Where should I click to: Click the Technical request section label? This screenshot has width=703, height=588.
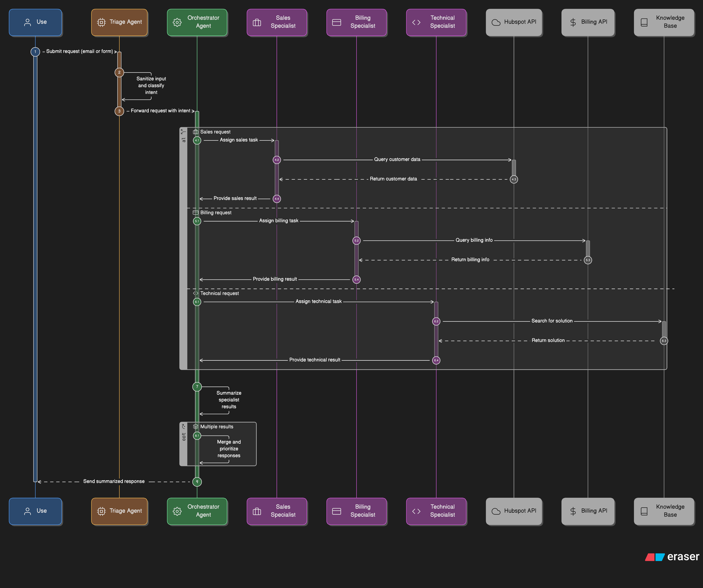[219, 293]
